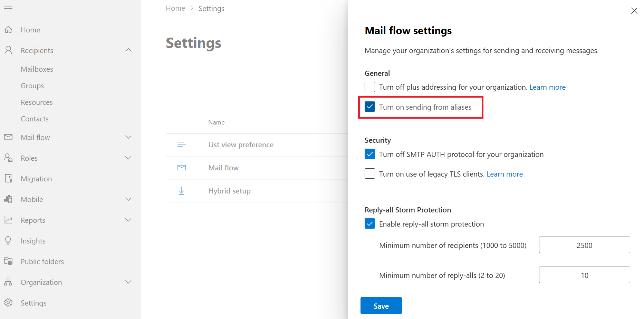Expand the Organization section chevron

pos(128,282)
